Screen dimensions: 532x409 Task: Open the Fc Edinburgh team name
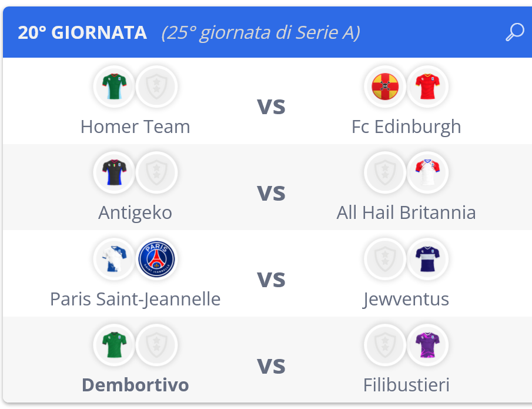click(406, 127)
